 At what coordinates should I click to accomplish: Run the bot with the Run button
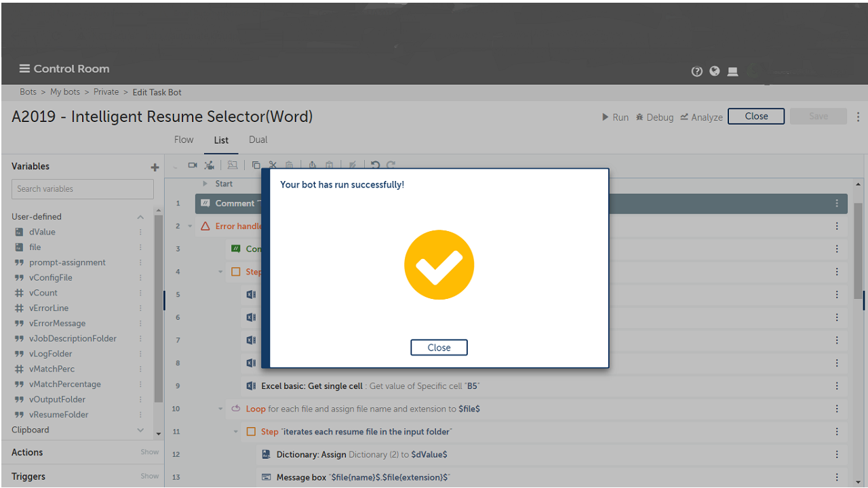click(615, 117)
